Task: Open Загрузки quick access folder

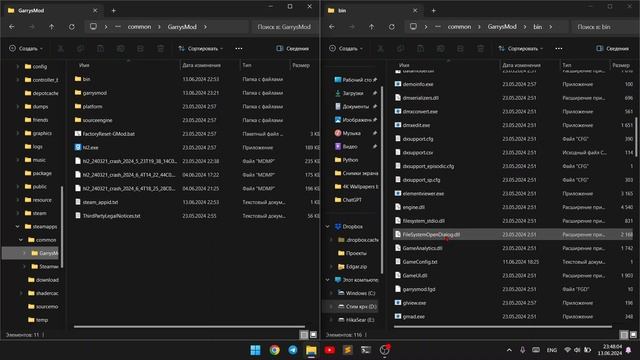Action: [x=356, y=93]
